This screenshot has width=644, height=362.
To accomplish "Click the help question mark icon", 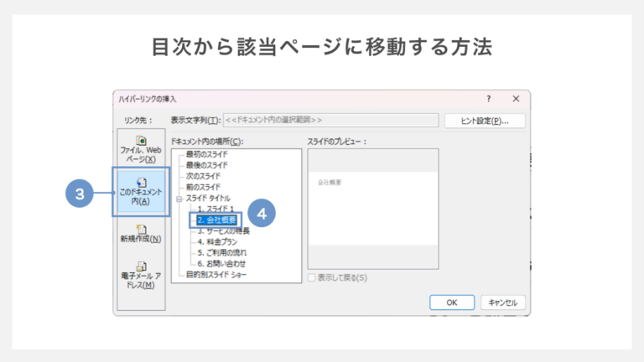I will [x=489, y=99].
